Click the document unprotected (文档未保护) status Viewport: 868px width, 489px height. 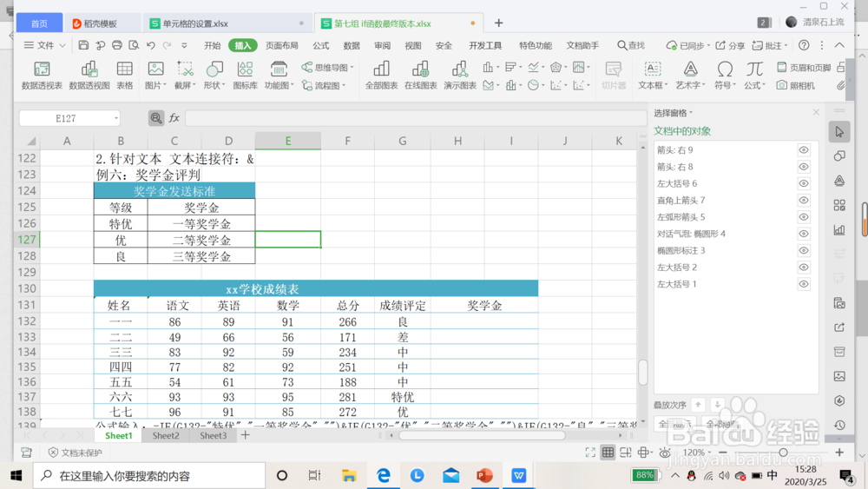coord(76,453)
